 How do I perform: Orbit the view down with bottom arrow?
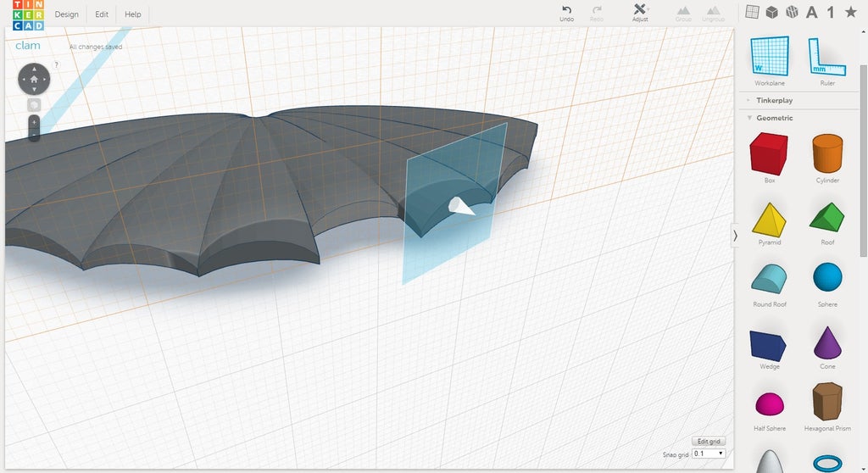pos(34,89)
